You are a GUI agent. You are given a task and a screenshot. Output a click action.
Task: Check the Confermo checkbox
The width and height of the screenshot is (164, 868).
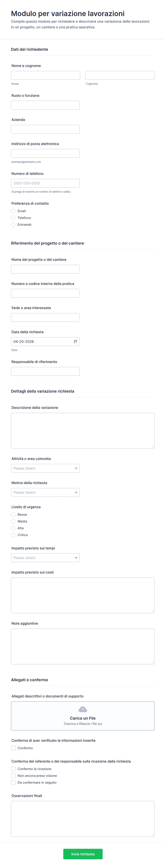(13, 748)
